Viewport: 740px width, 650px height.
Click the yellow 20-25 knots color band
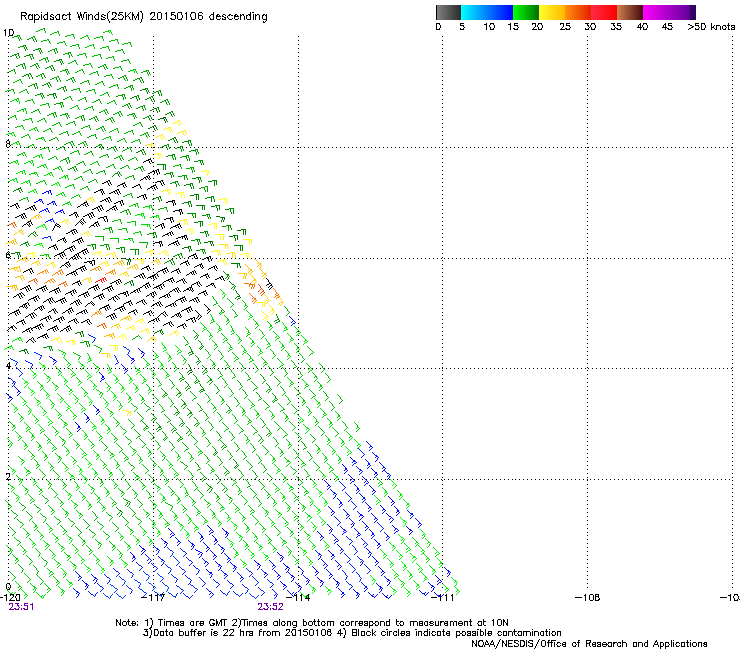click(552, 12)
